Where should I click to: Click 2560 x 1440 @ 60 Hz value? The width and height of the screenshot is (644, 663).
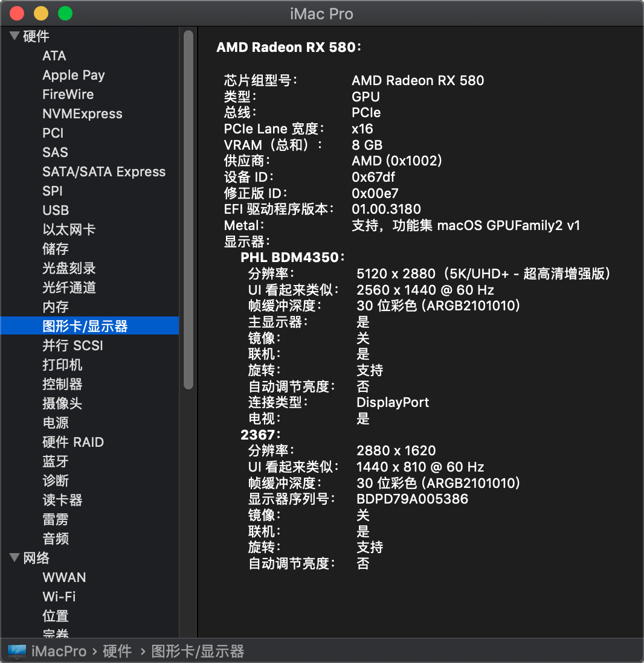coord(425,290)
